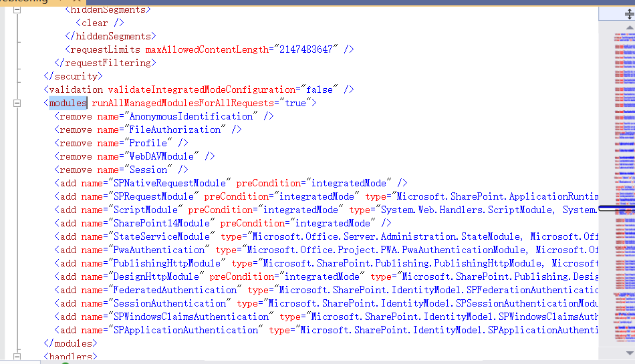
Task: Click the SPApplicationAuthentication name value
Action: click(x=185, y=330)
